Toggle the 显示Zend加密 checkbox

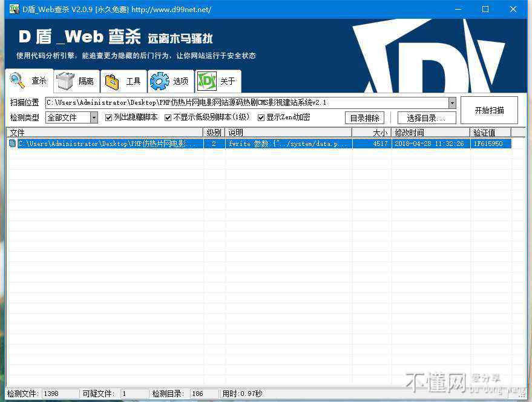261,117
